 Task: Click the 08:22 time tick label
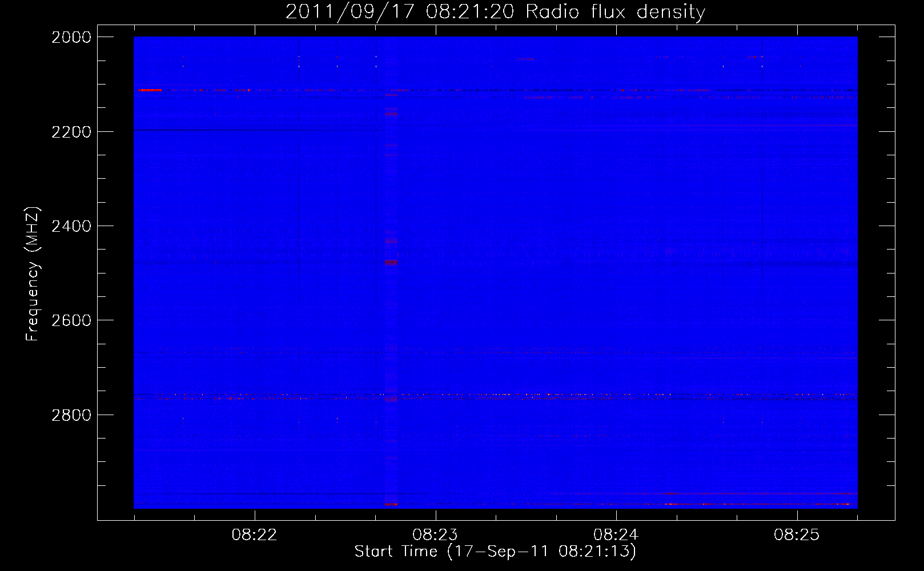254,535
